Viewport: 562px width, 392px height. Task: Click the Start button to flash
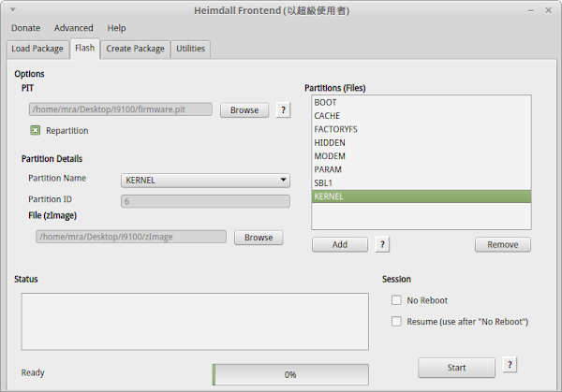(456, 368)
